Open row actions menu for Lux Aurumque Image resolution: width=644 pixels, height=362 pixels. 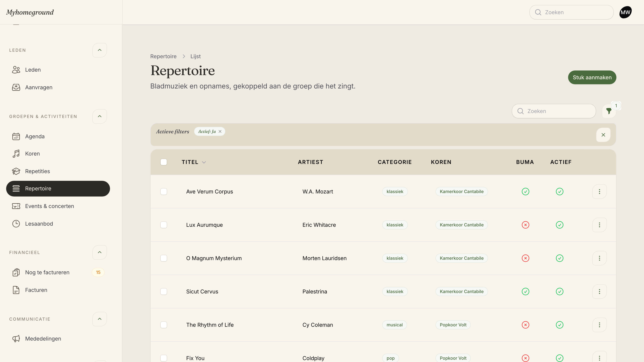click(x=599, y=225)
